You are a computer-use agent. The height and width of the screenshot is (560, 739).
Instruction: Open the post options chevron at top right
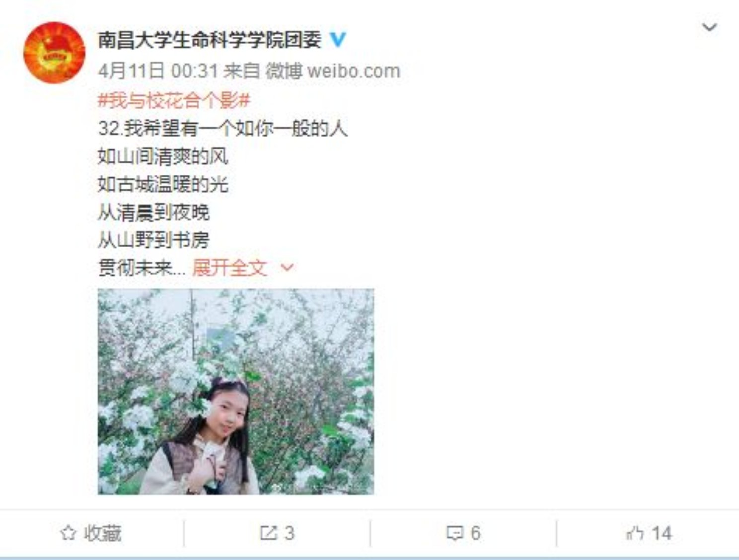pos(709,27)
